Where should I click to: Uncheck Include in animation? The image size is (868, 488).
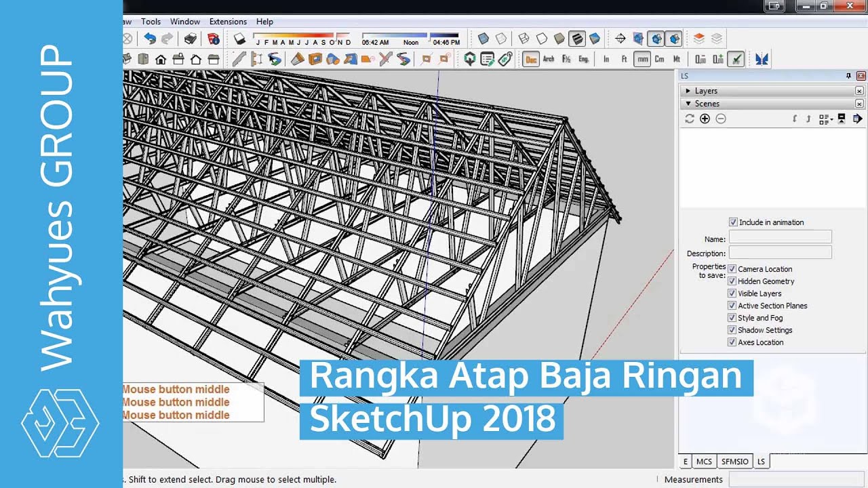pos(733,222)
